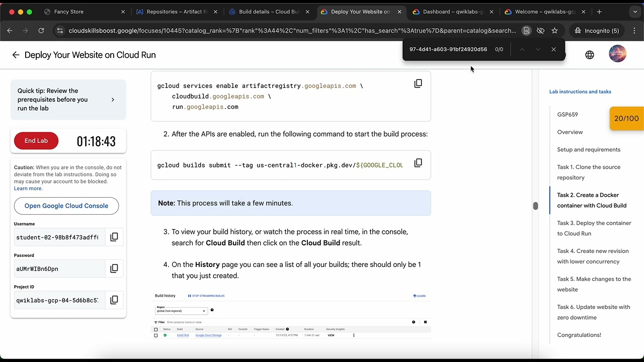Jump to Task 5 Make changes to website
The height and width of the screenshot is (362, 644).
click(594, 284)
